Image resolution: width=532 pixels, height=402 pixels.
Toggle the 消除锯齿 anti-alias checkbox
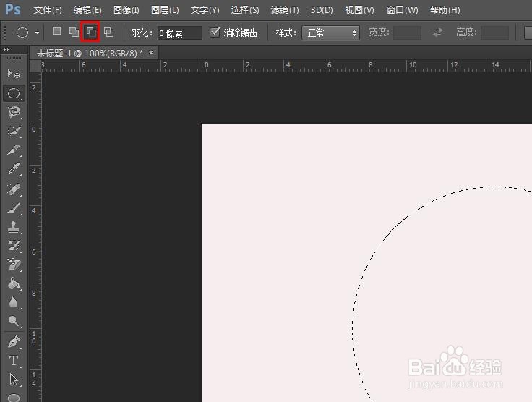click(215, 33)
